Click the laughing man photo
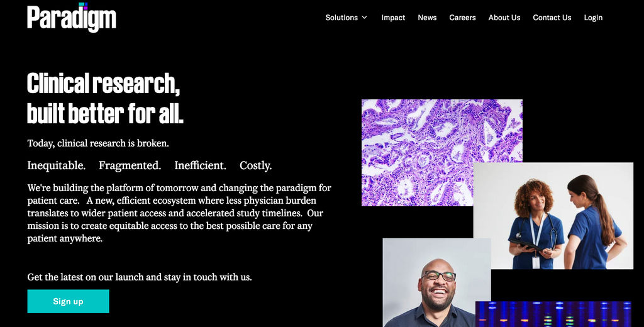This screenshot has height=327, width=644. [436, 282]
